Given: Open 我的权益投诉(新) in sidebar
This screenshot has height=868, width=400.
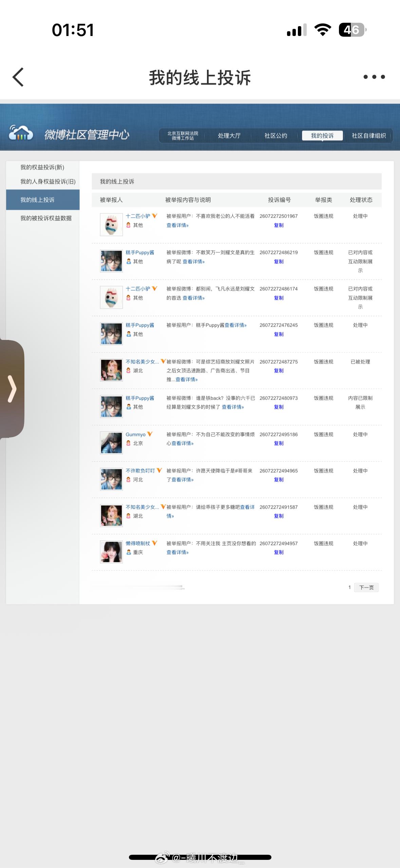Looking at the screenshot, I should point(42,167).
